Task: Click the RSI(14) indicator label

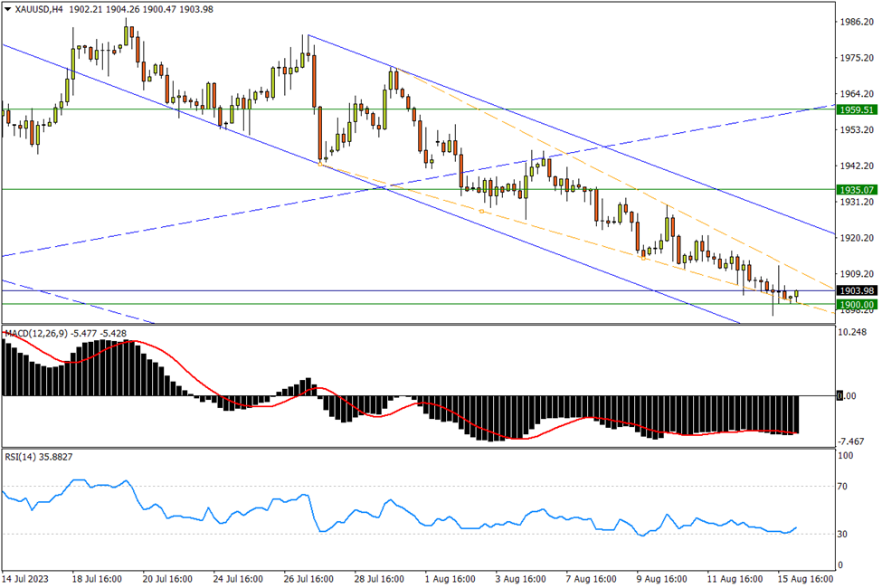Action: pyautogui.click(x=20, y=458)
